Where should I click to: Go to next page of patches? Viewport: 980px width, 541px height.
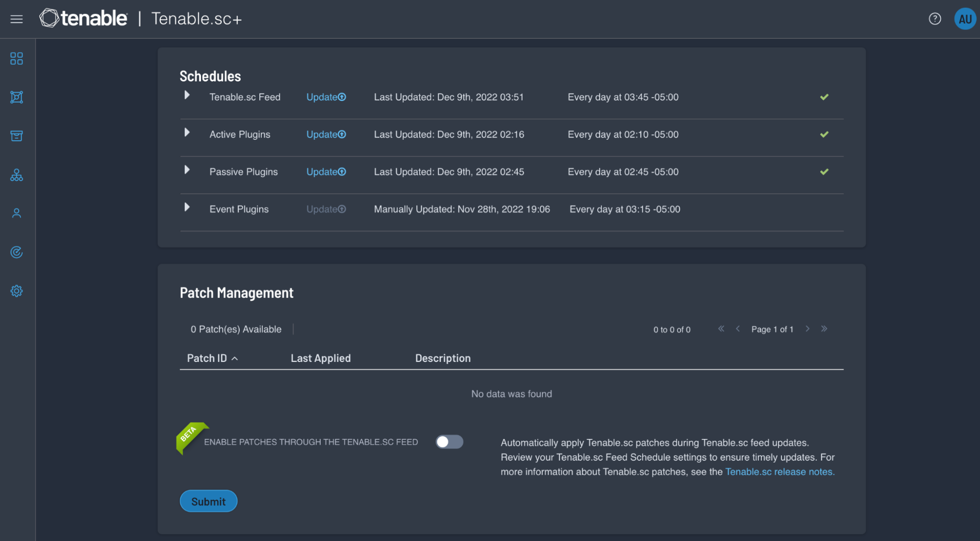point(807,329)
